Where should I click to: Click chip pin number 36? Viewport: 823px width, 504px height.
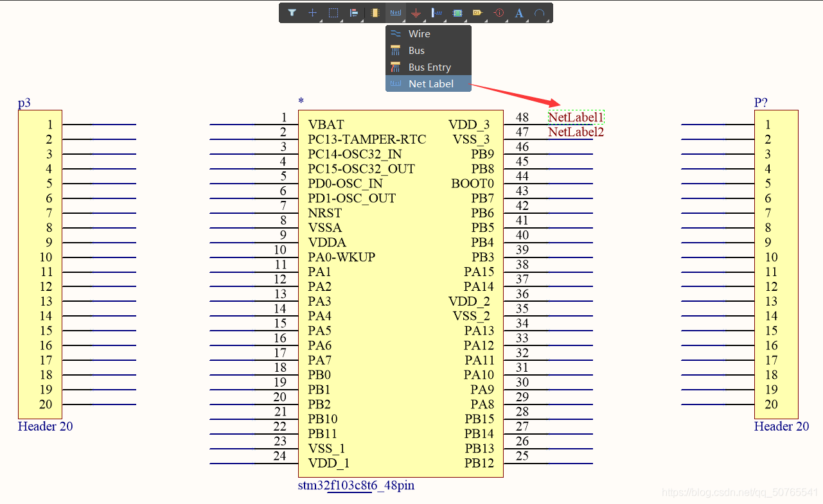[x=522, y=294]
